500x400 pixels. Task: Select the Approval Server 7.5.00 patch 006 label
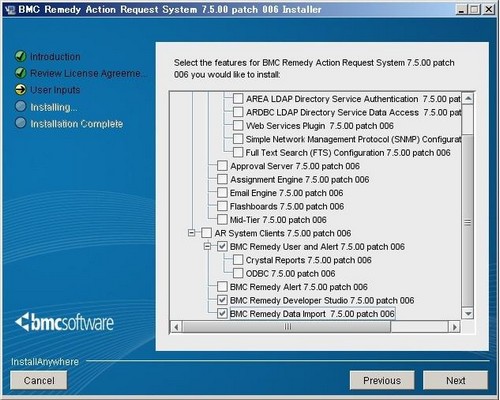(295, 166)
